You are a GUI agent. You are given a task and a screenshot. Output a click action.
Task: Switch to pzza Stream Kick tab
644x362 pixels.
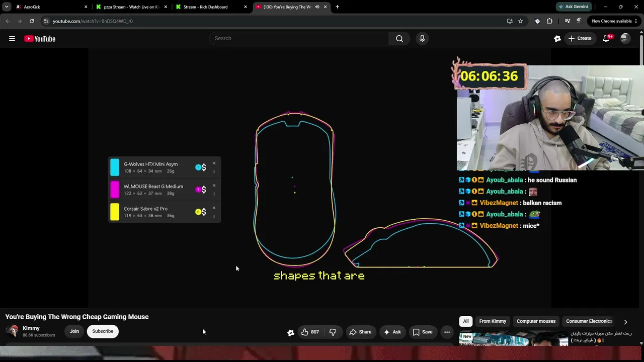tap(132, 7)
